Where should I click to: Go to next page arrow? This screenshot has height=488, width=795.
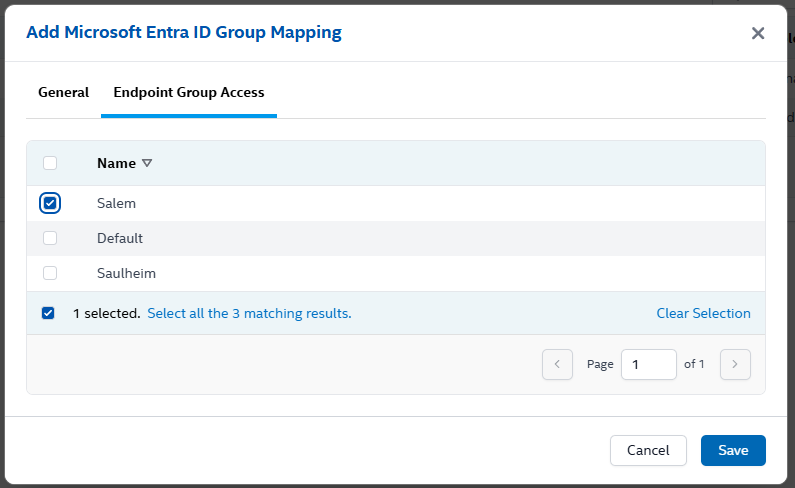(735, 364)
